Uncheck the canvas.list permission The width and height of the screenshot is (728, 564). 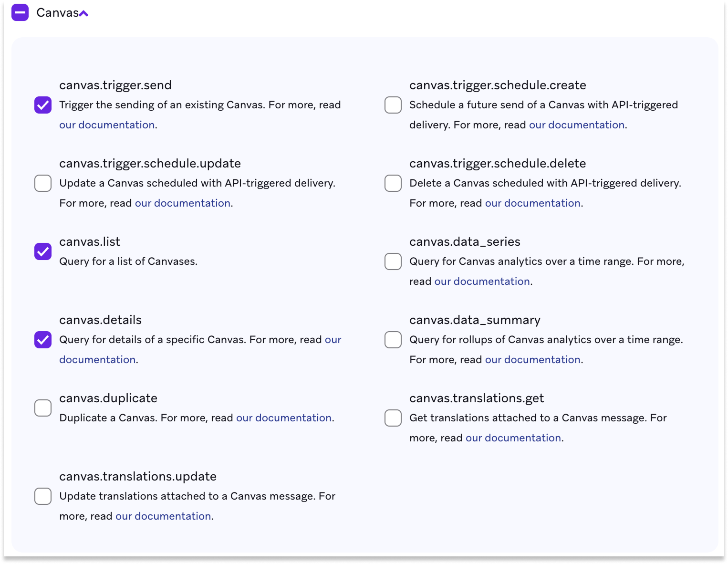point(42,251)
